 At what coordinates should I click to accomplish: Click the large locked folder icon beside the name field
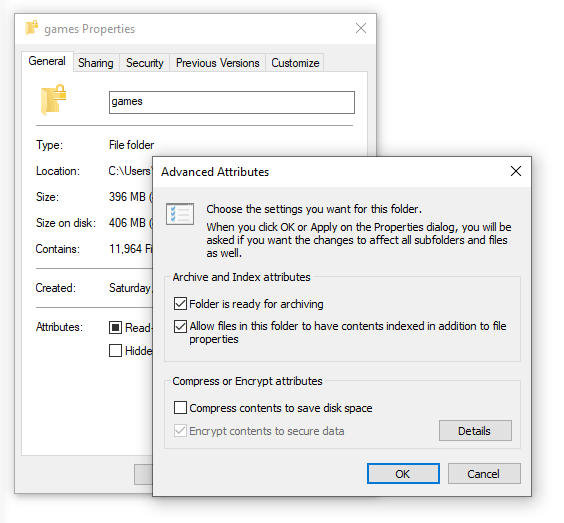tap(53, 100)
